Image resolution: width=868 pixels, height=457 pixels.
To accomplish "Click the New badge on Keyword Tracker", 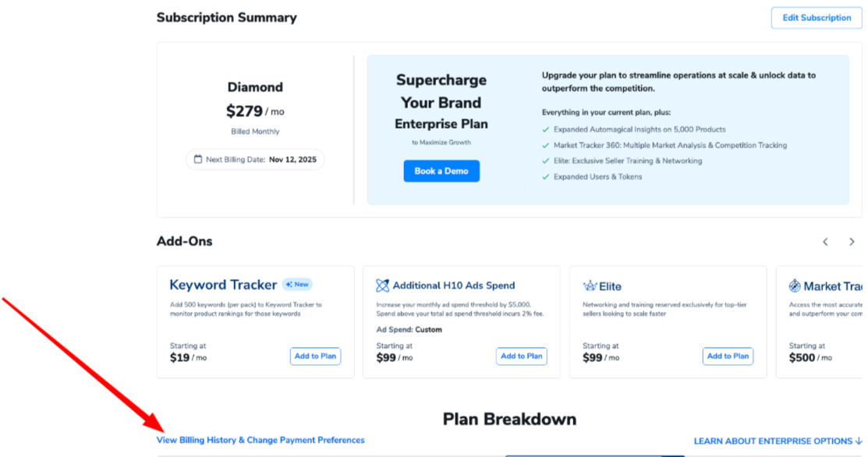I will pyautogui.click(x=297, y=285).
